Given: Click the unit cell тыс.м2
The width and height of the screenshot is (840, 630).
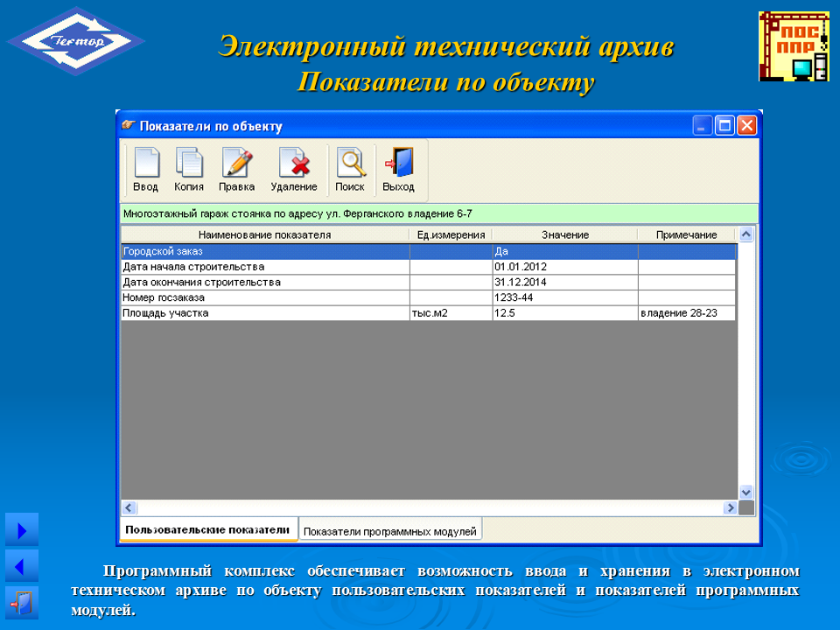Looking at the screenshot, I should [x=451, y=313].
